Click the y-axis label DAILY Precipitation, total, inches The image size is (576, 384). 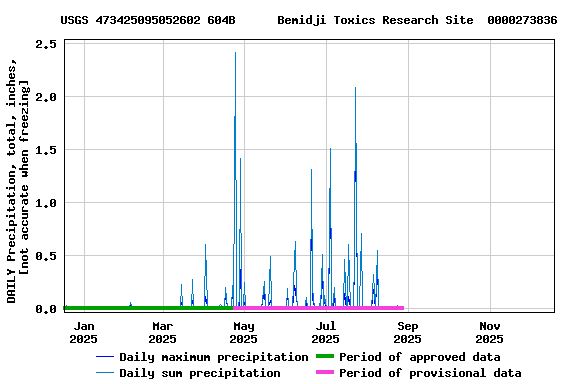click(x=11, y=180)
